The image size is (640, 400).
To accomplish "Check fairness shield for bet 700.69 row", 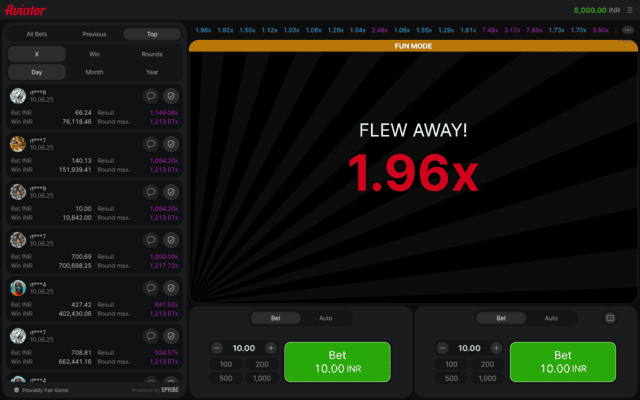I will [x=171, y=240].
